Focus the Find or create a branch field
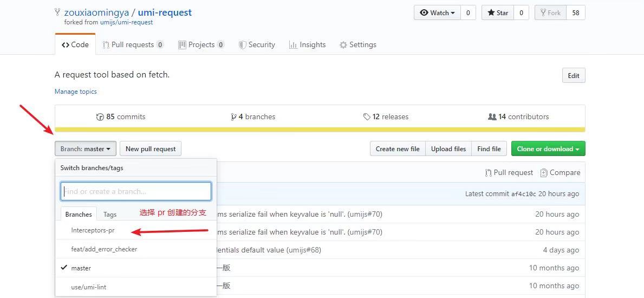The image size is (644, 298). [x=136, y=192]
